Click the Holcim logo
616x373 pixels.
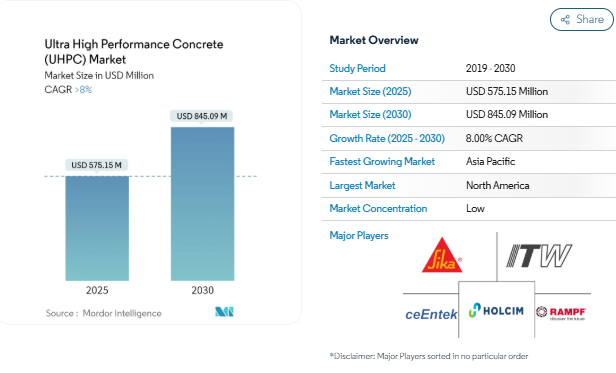pyautogui.click(x=496, y=311)
